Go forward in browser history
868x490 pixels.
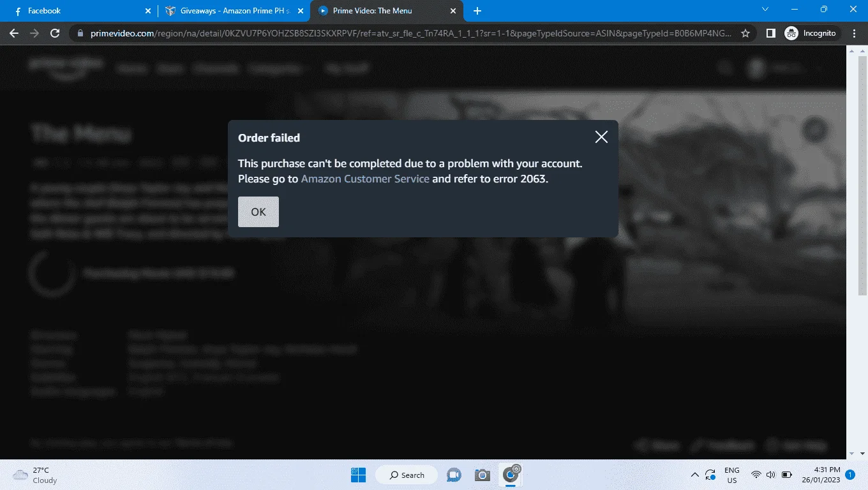(x=34, y=33)
